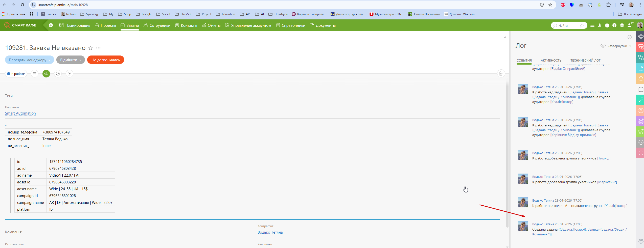The height and width of the screenshot is (248, 644).
Task: Click user avatar in green header
Action: pos(640,25)
